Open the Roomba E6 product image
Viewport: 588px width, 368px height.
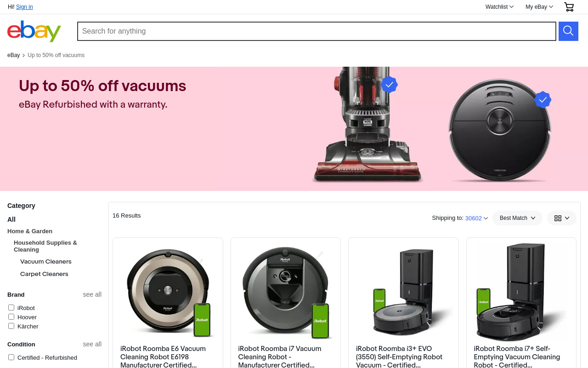(x=168, y=292)
